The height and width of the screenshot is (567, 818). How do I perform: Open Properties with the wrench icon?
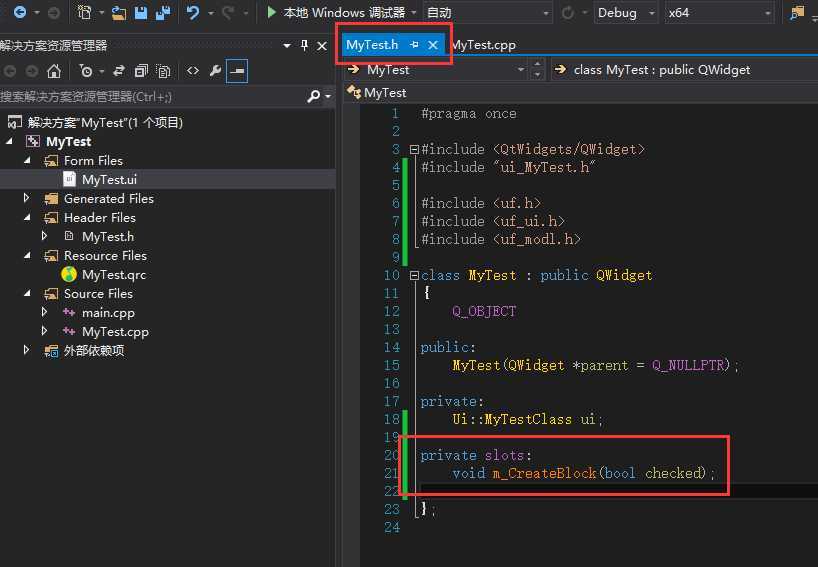tap(215, 71)
